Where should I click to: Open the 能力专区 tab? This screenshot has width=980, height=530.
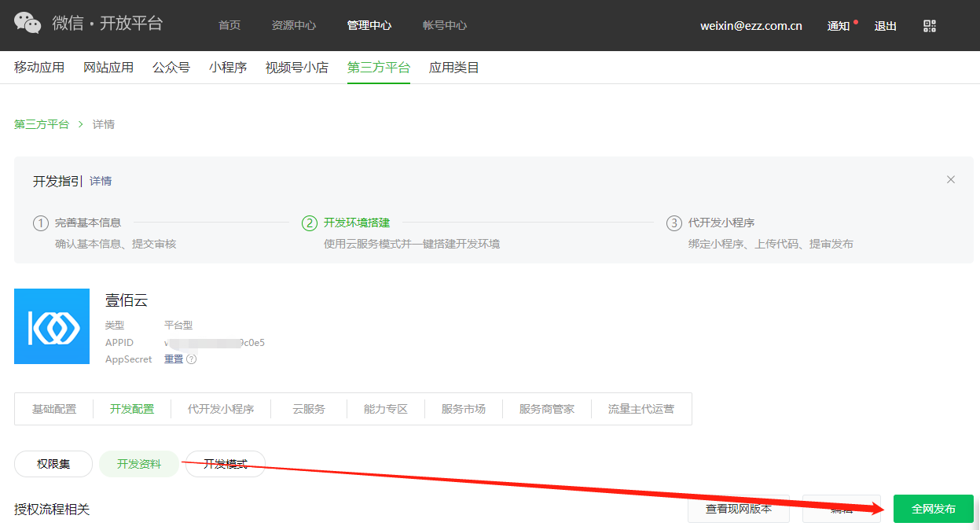(x=386, y=409)
